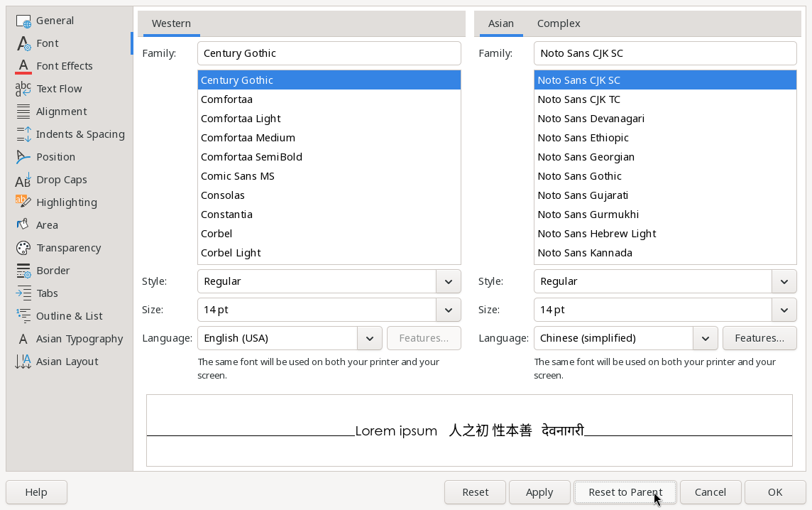Click the Font page icon in sidebar
This screenshot has width=812, height=510.
(x=23, y=43)
